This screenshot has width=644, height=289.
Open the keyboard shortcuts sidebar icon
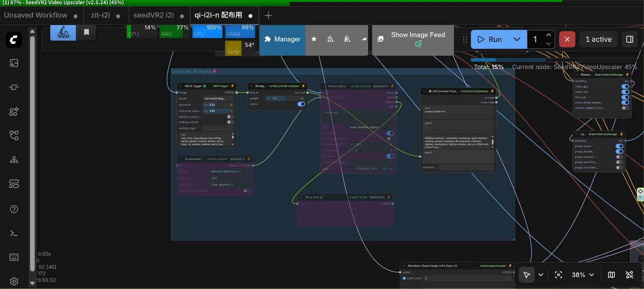pyautogui.click(x=14, y=257)
